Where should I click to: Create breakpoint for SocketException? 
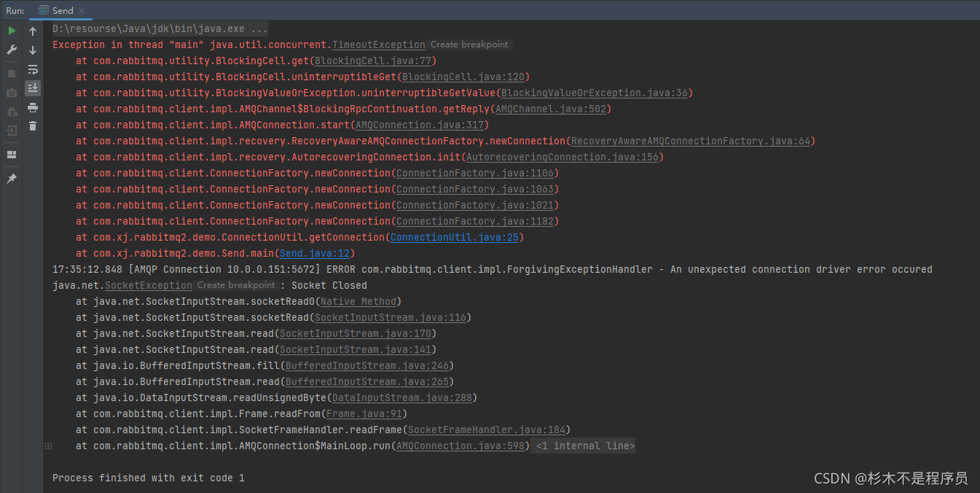pyautogui.click(x=237, y=285)
